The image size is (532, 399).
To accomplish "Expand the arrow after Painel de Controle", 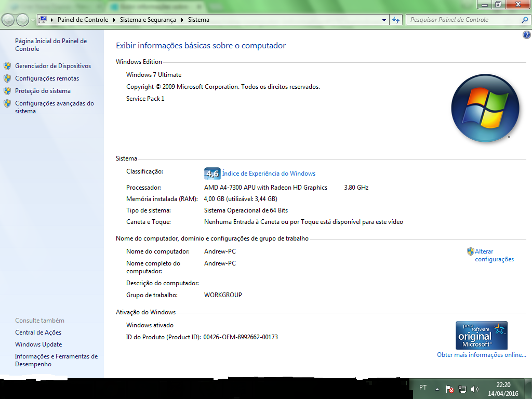I will pos(114,20).
